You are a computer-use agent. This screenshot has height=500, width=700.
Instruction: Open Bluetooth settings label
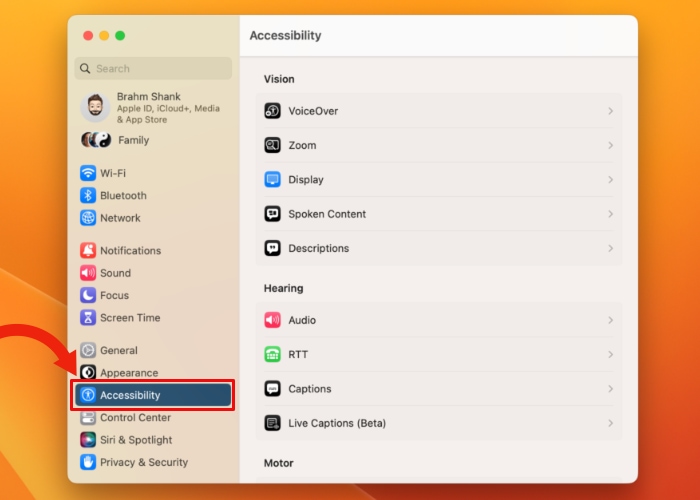click(123, 196)
